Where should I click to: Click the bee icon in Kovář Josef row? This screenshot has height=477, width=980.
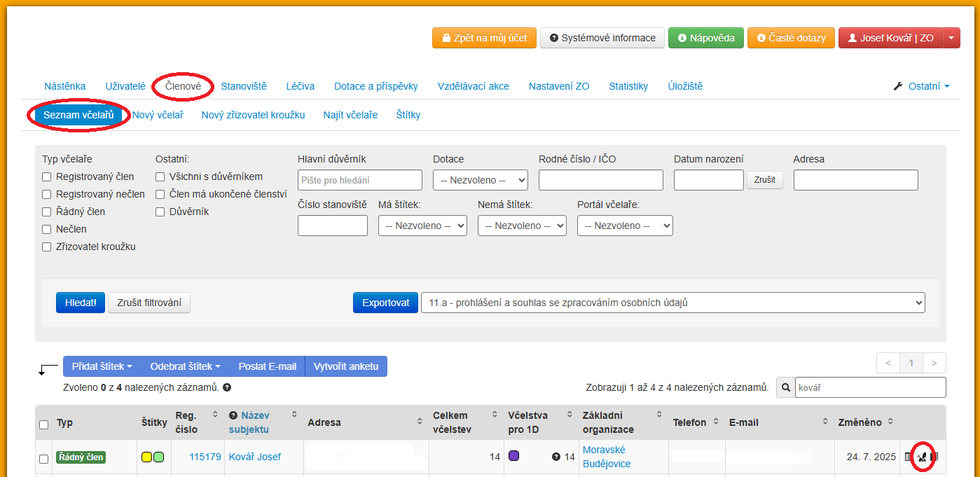tap(922, 457)
